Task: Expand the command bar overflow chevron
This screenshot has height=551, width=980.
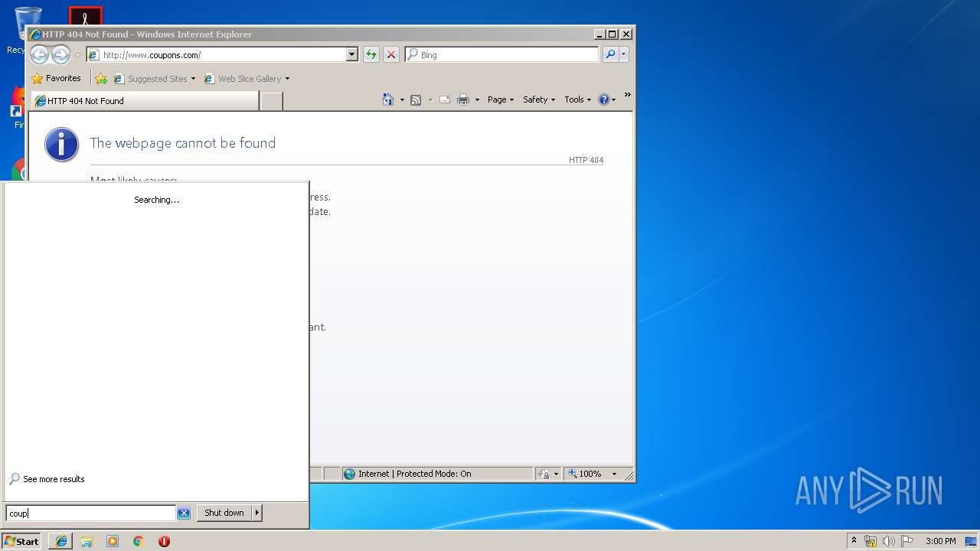Action: tap(627, 95)
